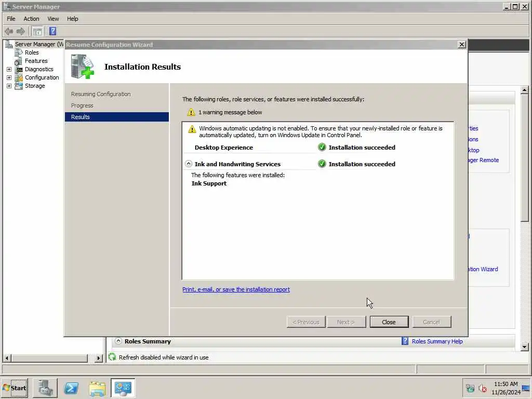Click the 'ation Wizard' link behind wizard

tap(484, 269)
